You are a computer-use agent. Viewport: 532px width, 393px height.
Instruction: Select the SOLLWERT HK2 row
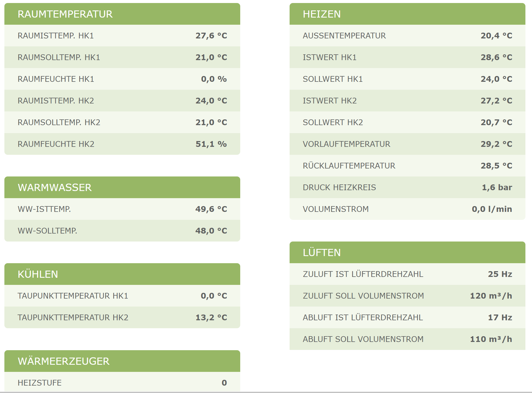coord(408,122)
